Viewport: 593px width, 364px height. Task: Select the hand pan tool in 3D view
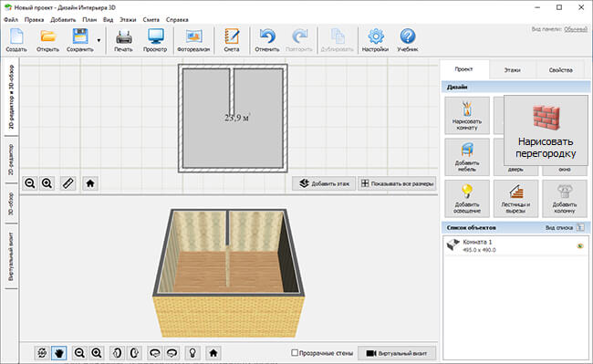tap(59, 353)
